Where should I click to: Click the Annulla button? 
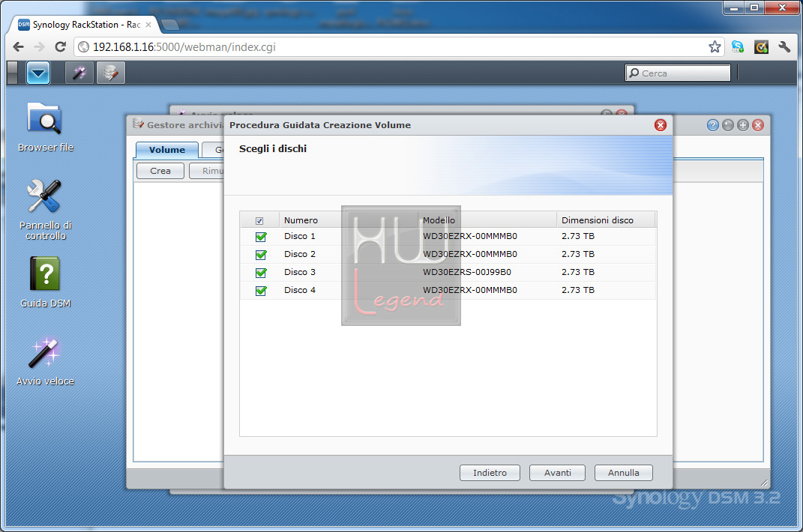(623, 473)
